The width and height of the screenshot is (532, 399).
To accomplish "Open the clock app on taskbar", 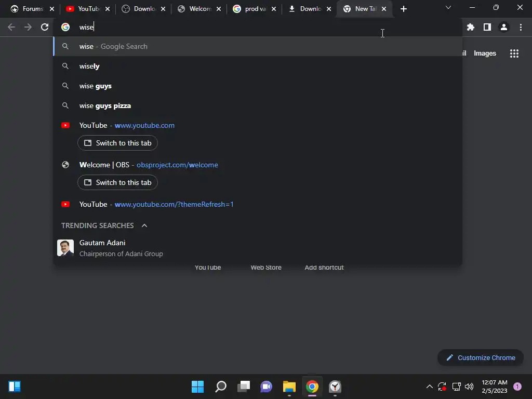I will coord(335,387).
